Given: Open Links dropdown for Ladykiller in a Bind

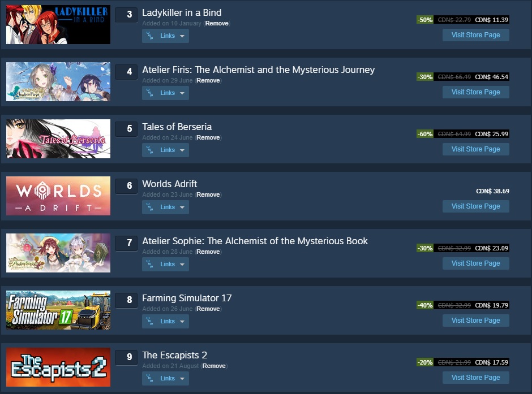Looking at the screenshot, I should coord(165,36).
